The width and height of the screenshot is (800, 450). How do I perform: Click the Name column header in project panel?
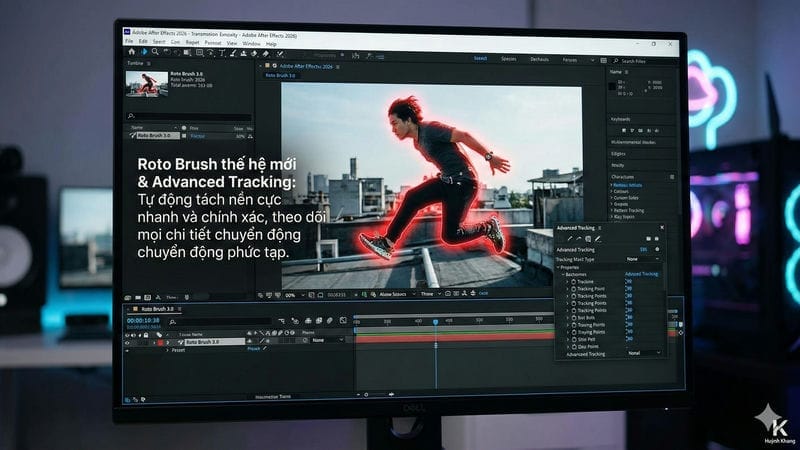(x=137, y=128)
